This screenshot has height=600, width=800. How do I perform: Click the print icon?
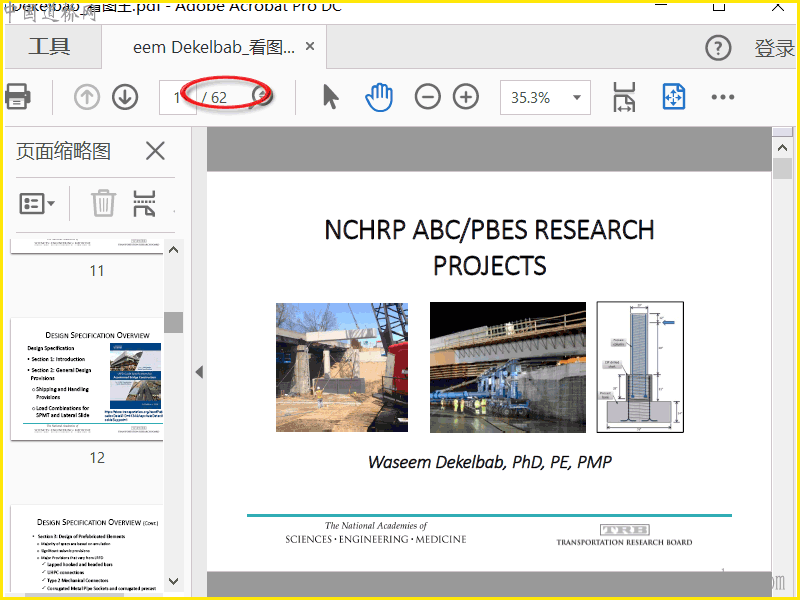click(x=17, y=97)
